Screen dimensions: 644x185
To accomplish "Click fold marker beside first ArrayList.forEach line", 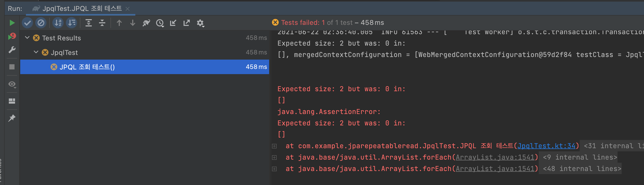I will 274,158.
